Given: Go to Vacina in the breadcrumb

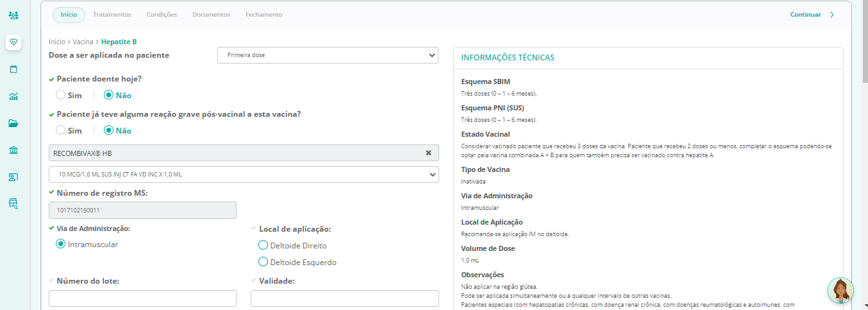Looking at the screenshot, I should click(x=83, y=42).
